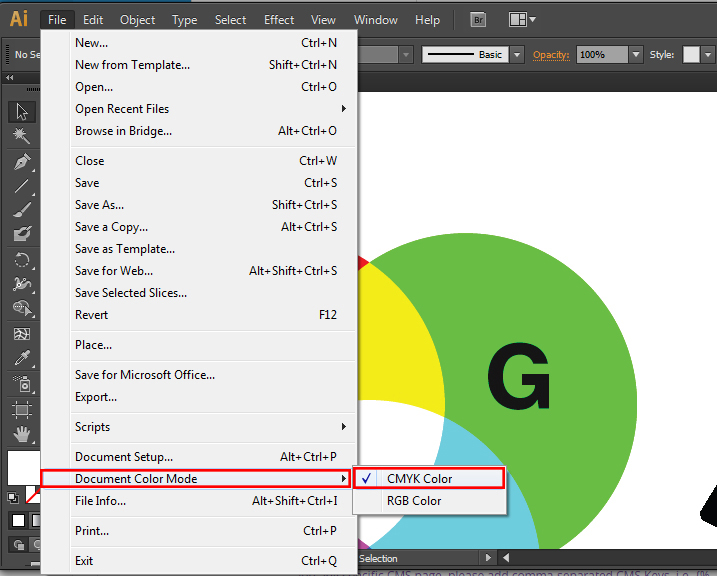The image size is (717, 576).
Task: Select the Magic Wand tool
Action: pos(22,136)
